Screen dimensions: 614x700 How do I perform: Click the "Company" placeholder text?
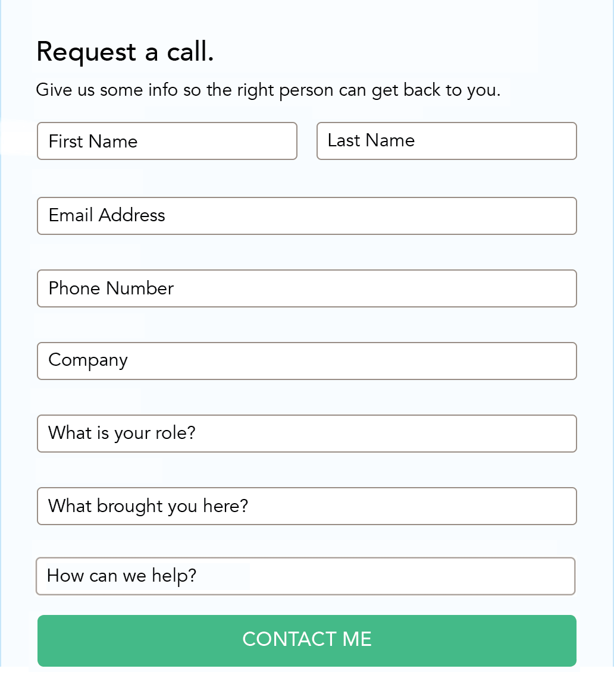pyautogui.click(x=88, y=360)
